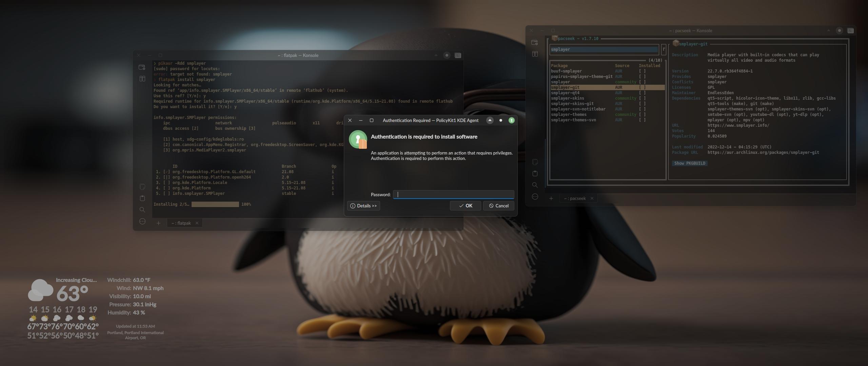Viewport: 868px width, 366px height.
Task: Open pacseek settings button beside search field
Action: point(664,49)
